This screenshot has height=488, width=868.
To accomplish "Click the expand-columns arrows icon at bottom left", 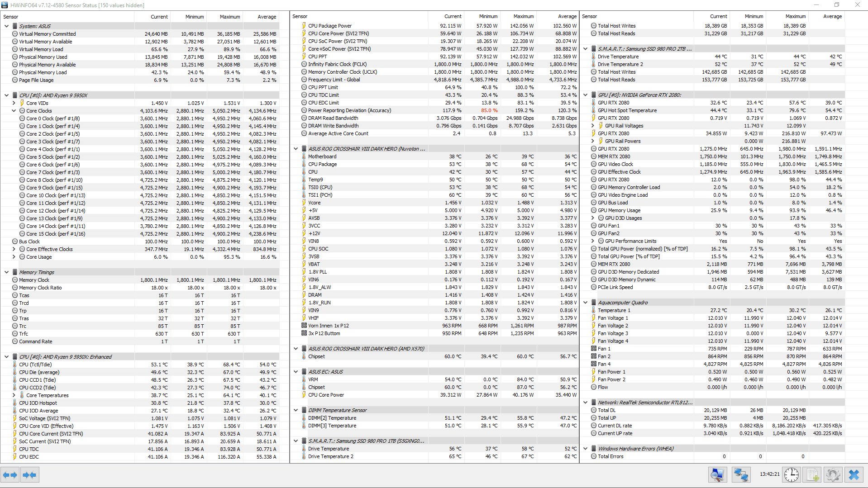I will point(10,475).
